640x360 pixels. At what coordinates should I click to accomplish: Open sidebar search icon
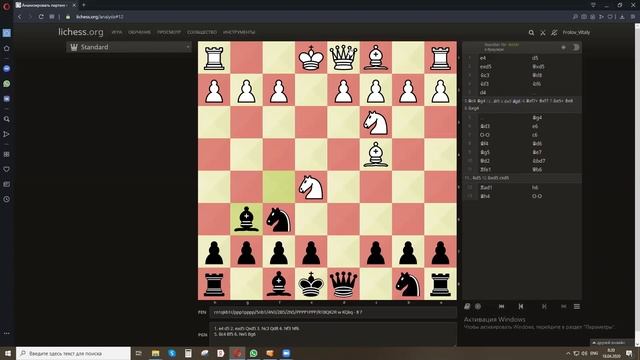pyautogui.click(x=7, y=119)
